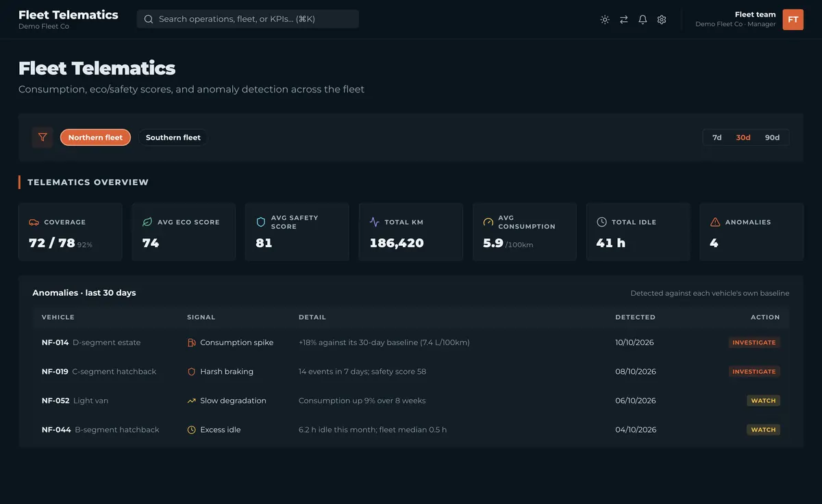
Task: Click vehicle NF-019 C-segment hatchback
Action: point(99,372)
